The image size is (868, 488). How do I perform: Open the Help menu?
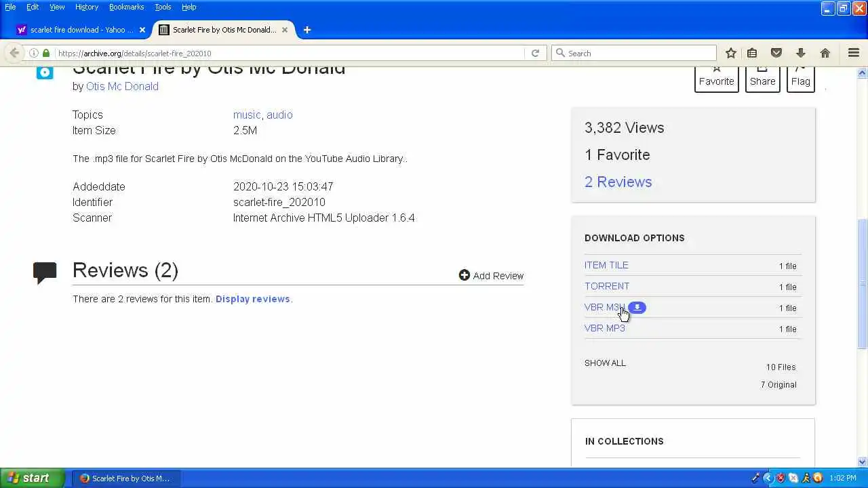tap(189, 7)
